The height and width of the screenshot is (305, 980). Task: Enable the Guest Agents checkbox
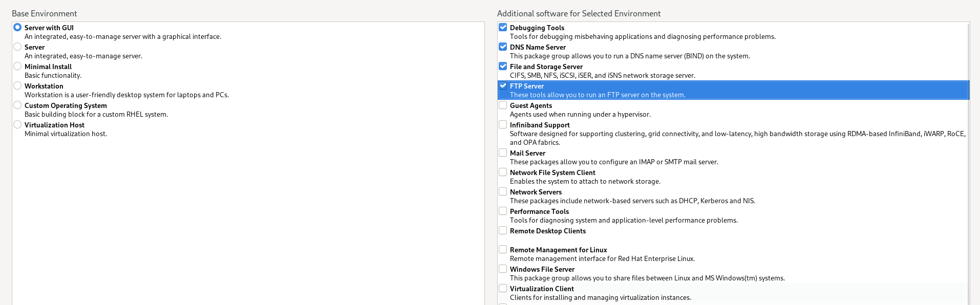[x=503, y=105]
